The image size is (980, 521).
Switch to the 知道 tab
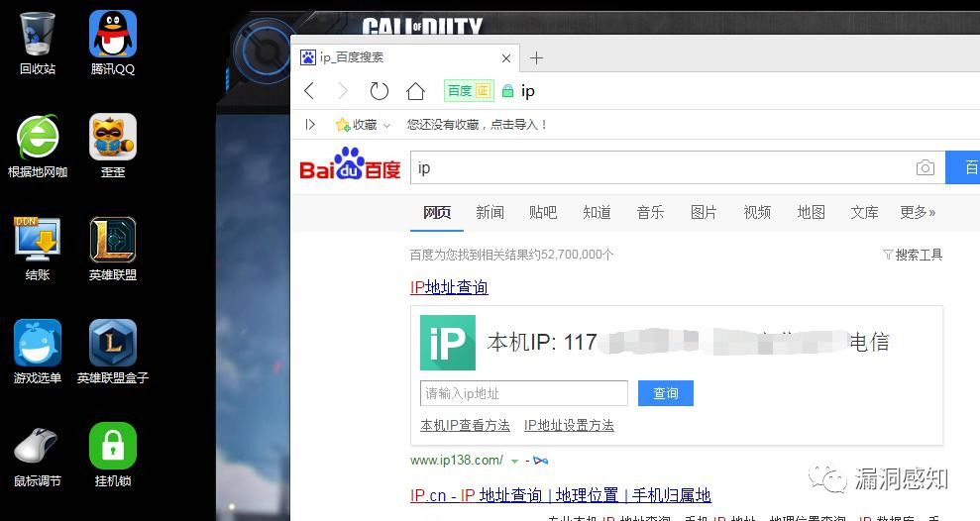(x=597, y=212)
